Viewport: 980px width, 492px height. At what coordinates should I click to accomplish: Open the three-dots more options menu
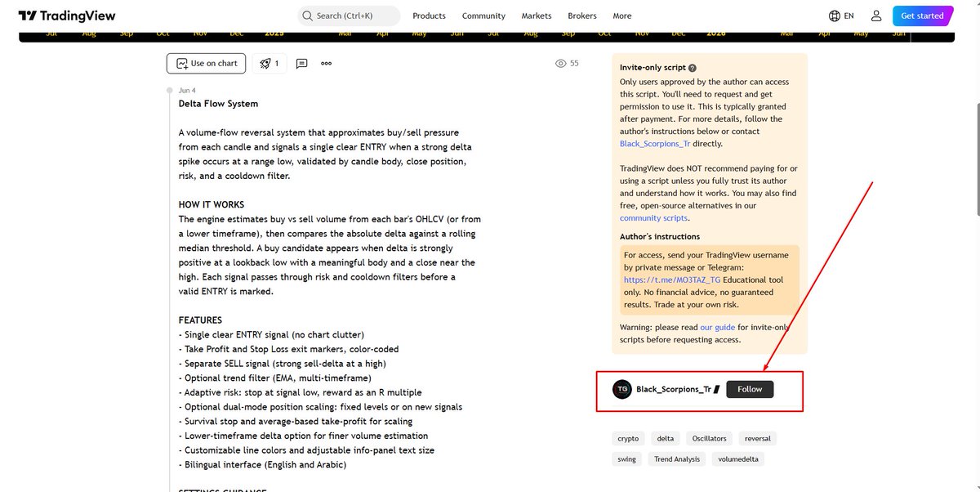(x=327, y=63)
